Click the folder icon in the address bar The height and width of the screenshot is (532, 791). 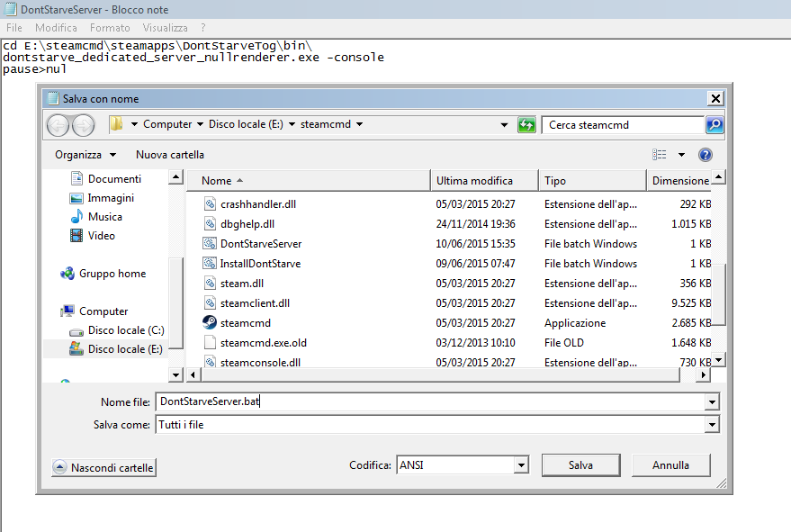point(116,123)
